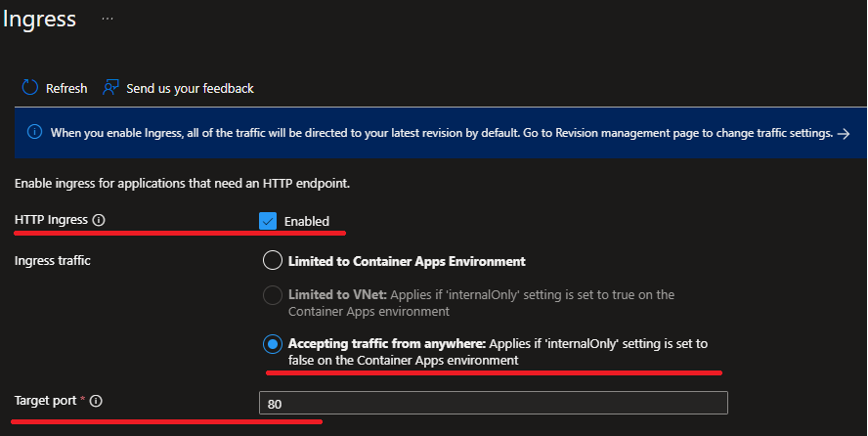Viewport: 868px width, 436px height.
Task: Select the Limited to Container Apps Environment radio button
Action: pyautogui.click(x=272, y=261)
